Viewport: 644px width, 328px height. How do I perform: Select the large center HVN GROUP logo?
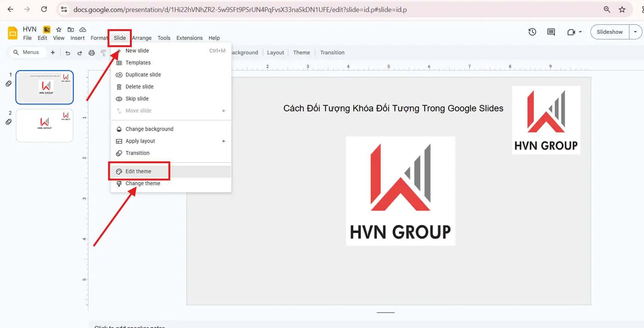click(400, 191)
